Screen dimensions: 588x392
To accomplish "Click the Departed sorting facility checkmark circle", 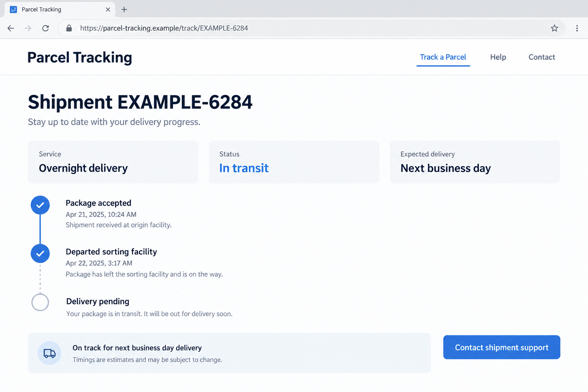I will pyautogui.click(x=40, y=253).
